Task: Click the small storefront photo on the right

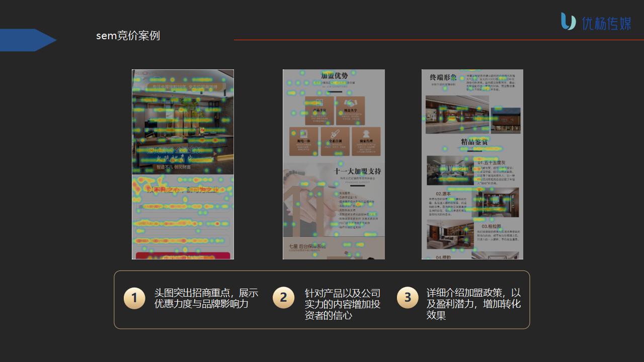Action: pos(506,120)
